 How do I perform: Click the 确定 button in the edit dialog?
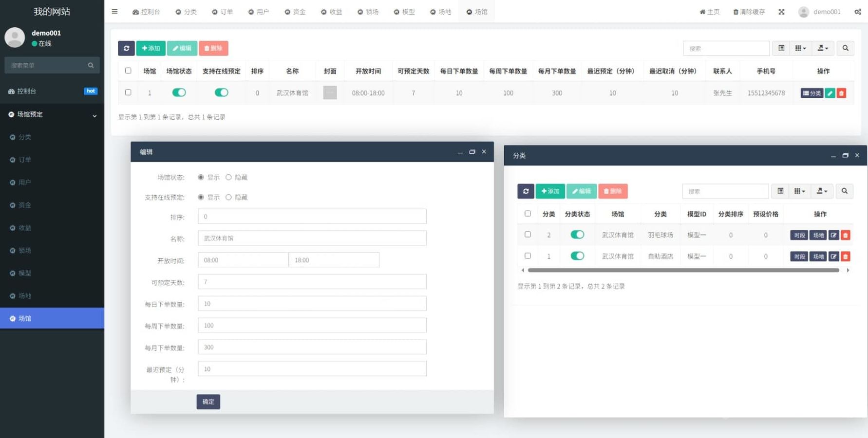(x=208, y=401)
